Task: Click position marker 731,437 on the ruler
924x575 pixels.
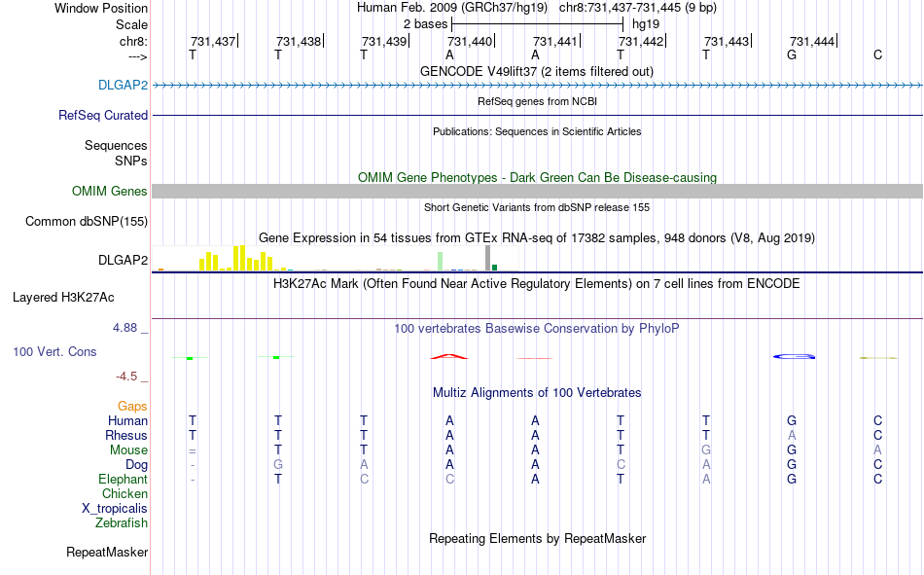Action: pos(213,41)
